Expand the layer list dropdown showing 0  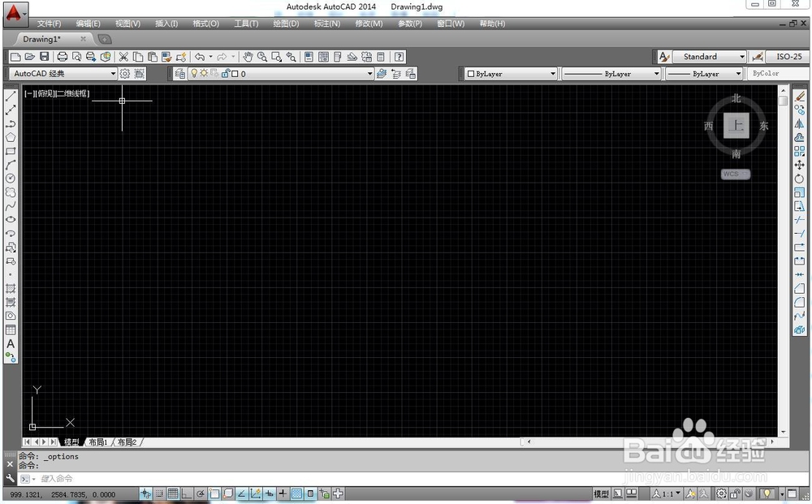[369, 74]
